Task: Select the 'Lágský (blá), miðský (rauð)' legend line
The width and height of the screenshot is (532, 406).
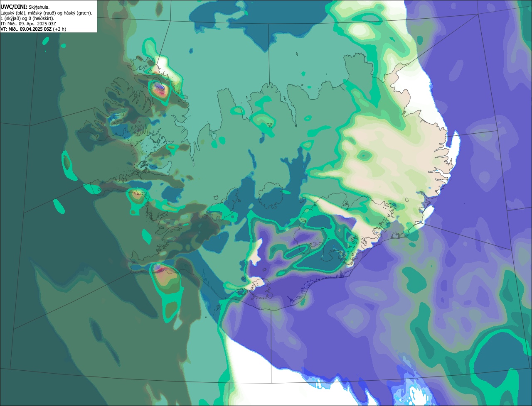Action: coord(46,13)
